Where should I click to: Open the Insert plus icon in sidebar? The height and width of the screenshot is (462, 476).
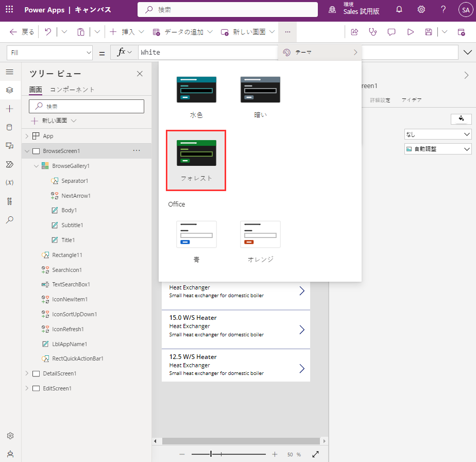click(x=10, y=109)
